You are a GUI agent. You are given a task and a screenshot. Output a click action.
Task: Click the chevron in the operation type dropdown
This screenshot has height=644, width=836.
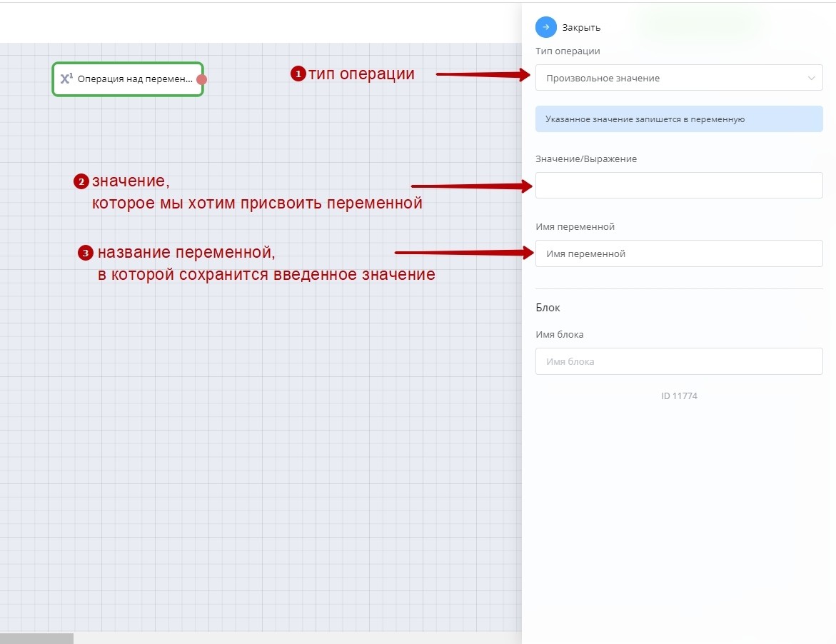point(811,78)
